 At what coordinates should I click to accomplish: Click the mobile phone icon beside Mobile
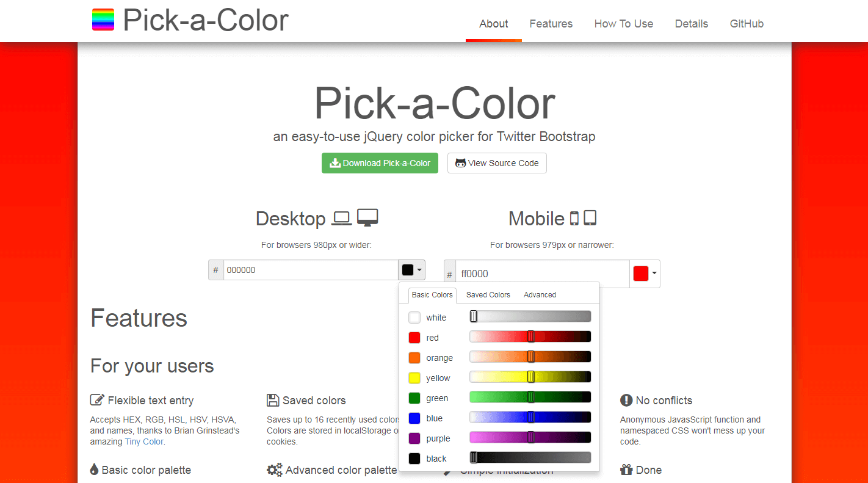[574, 218]
